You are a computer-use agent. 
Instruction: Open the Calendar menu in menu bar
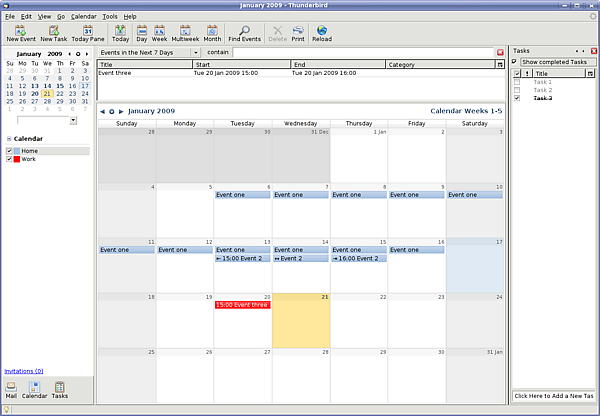click(84, 17)
